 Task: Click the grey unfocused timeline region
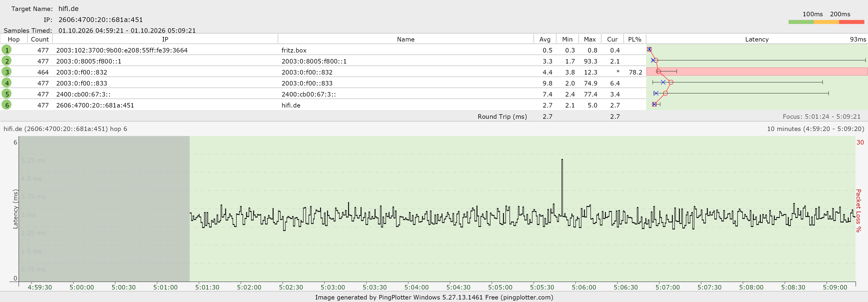(x=104, y=209)
